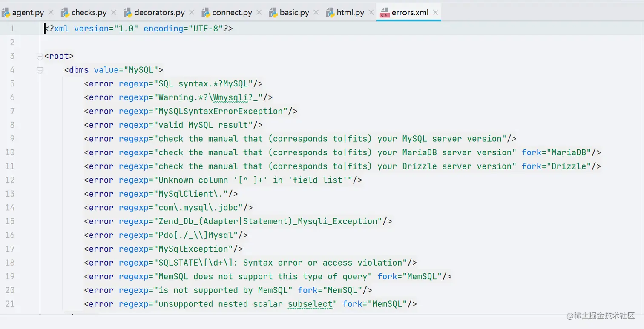
Task: Click fork="MemSQL" on line 21
Action: click(x=375, y=304)
